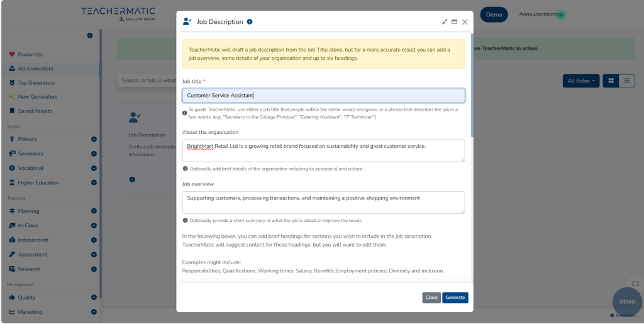The width and height of the screenshot is (644, 324).
Task: Click the dialog vertical scrollbar
Action: (472, 86)
